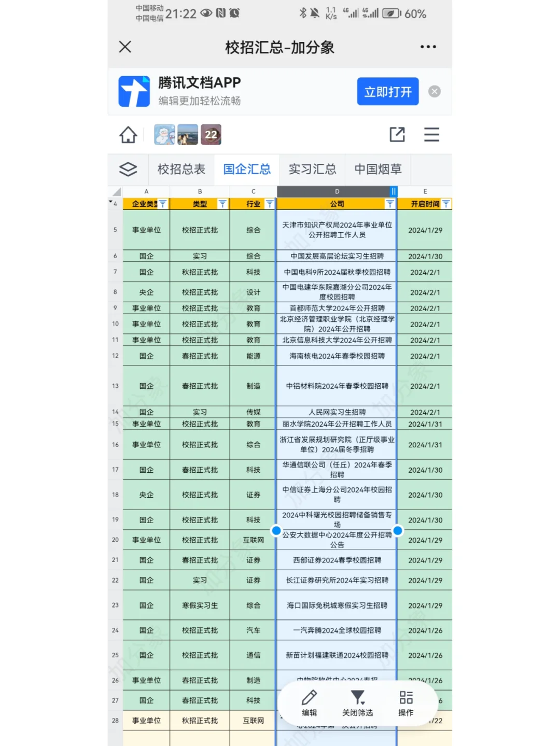The image size is (560, 746).
Task: Tap the second collaborator avatar
Action: [188, 134]
